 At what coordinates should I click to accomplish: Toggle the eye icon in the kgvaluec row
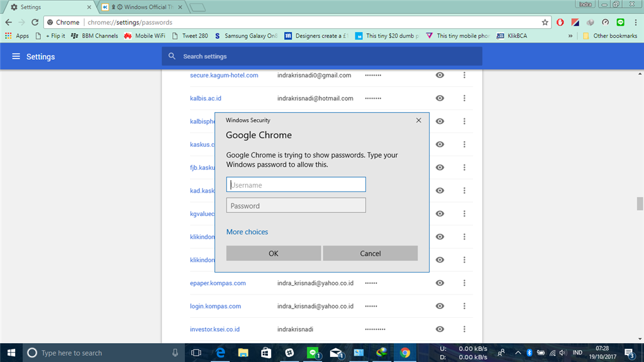[x=440, y=213]
